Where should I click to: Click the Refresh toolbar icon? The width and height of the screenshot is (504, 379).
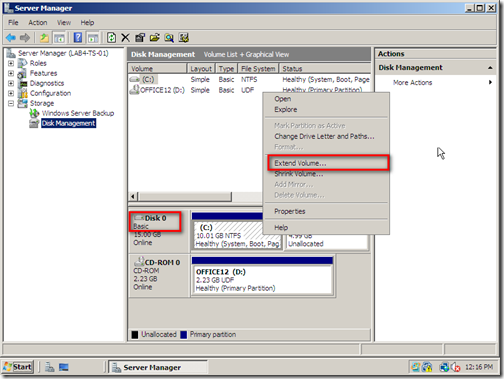111,38
